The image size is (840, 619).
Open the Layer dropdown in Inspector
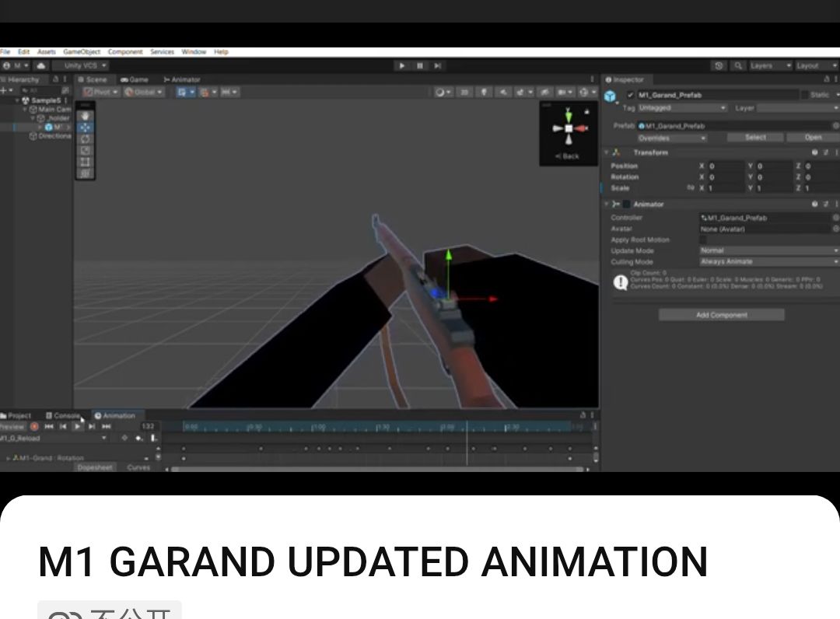(x=798, y=108)
